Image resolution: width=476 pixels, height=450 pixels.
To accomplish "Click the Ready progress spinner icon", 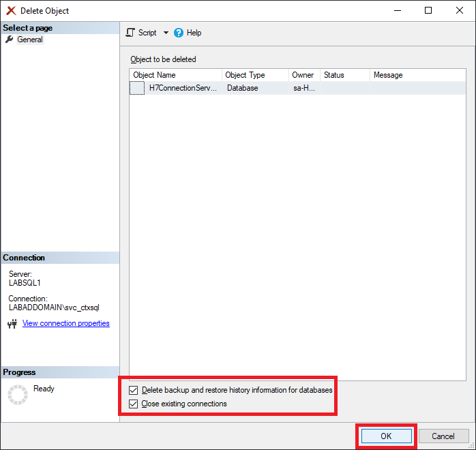I will 18,395.
